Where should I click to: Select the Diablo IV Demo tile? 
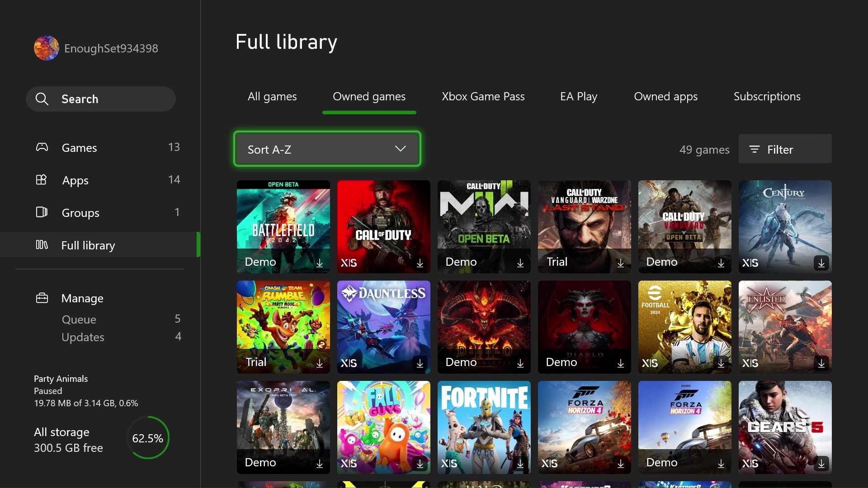click(585, 327)
